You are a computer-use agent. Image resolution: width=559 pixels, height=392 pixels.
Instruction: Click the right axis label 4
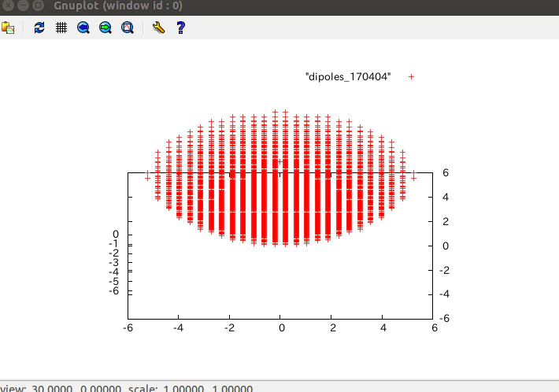point(446,197)
